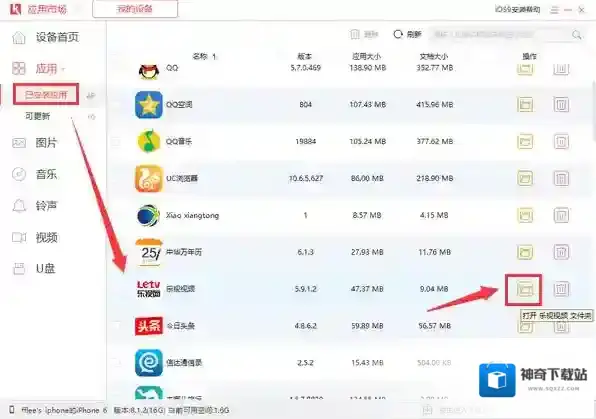Open file folder for QQ (5.7.0.469)

tap(525, 69)
